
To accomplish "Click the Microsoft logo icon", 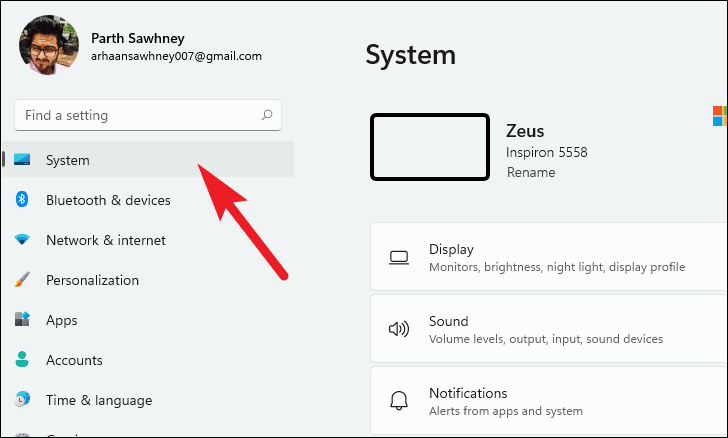I will point(720,116).
